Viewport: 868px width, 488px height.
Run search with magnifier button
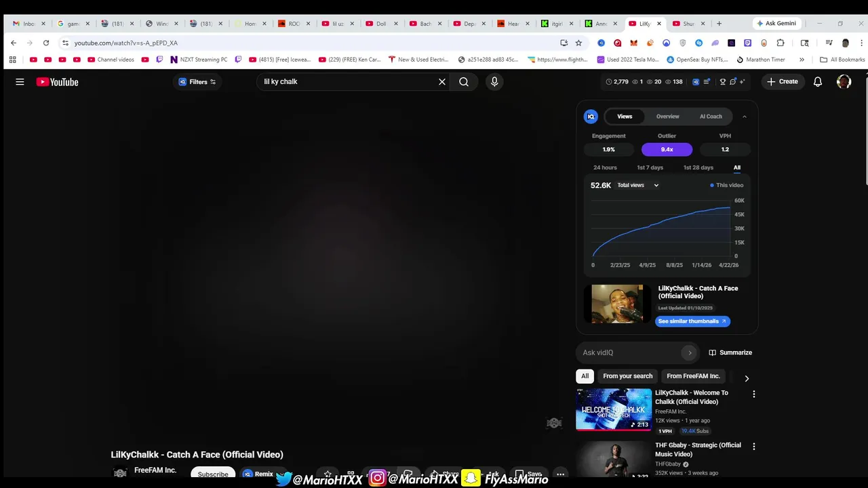(x=464, y=82)
